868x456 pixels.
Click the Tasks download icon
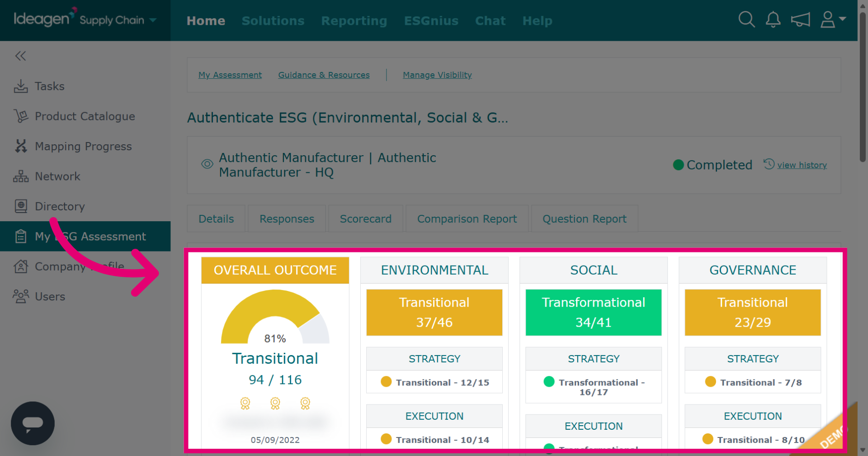tap(21, 86)
